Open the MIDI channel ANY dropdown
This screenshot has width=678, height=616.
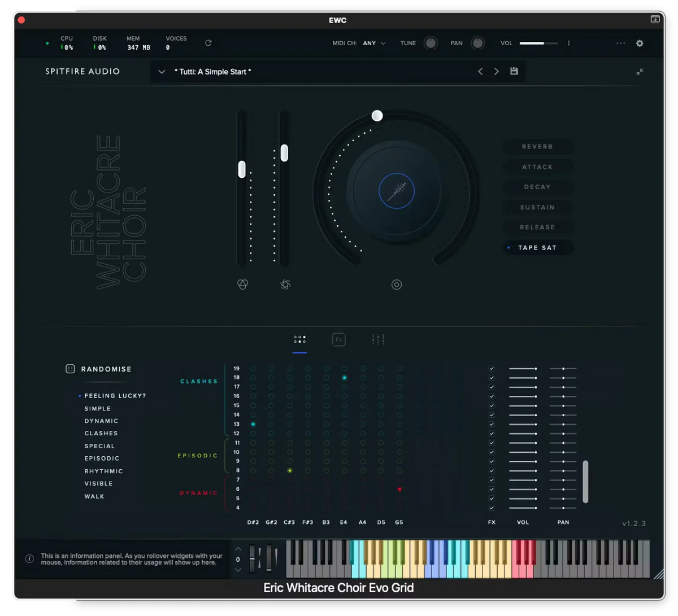click(x=374, y=43)
